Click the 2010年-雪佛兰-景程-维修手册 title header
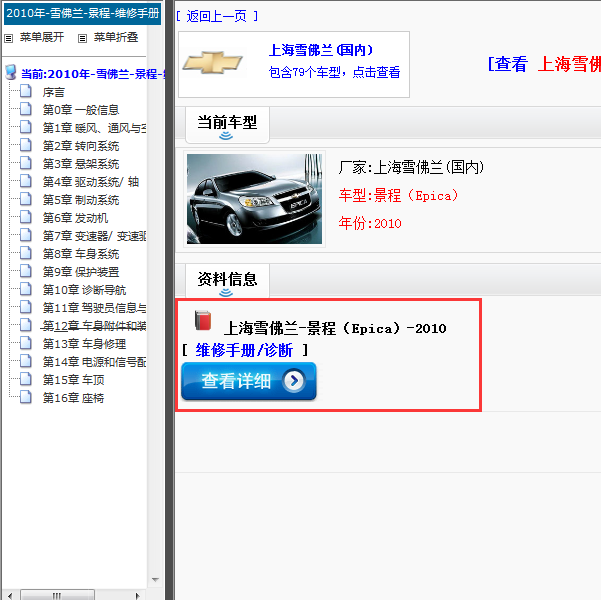The width and height of the screenshot is (601, 600). [x=82, y=13]
